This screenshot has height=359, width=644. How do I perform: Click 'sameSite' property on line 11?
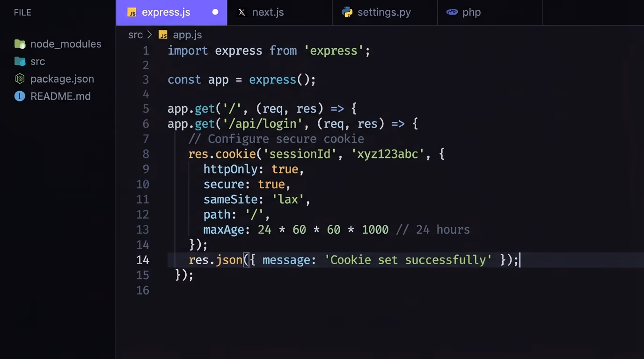point(231,199)
